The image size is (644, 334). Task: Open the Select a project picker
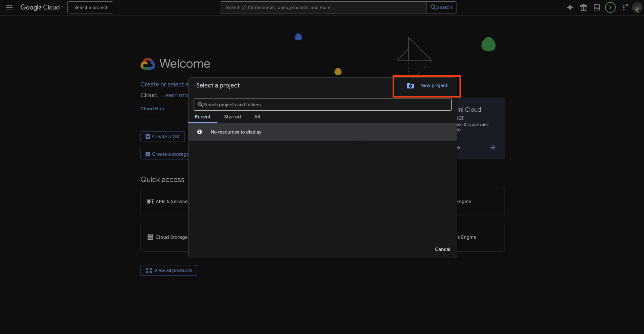pyautogui.click(x=90, y=7)
